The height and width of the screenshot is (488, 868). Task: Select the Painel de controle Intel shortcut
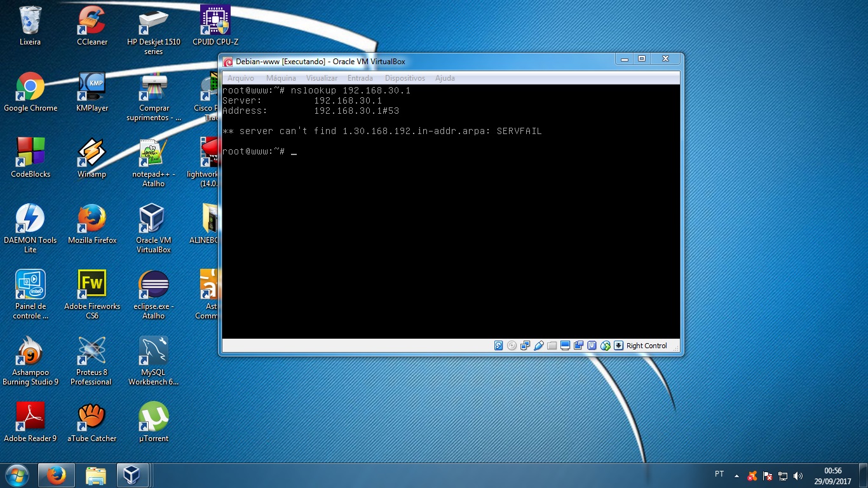coord(31,295)
